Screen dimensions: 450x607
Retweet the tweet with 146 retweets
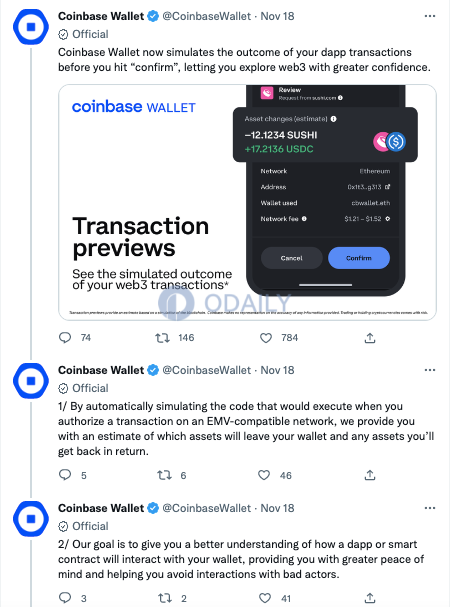click(163, 338)
